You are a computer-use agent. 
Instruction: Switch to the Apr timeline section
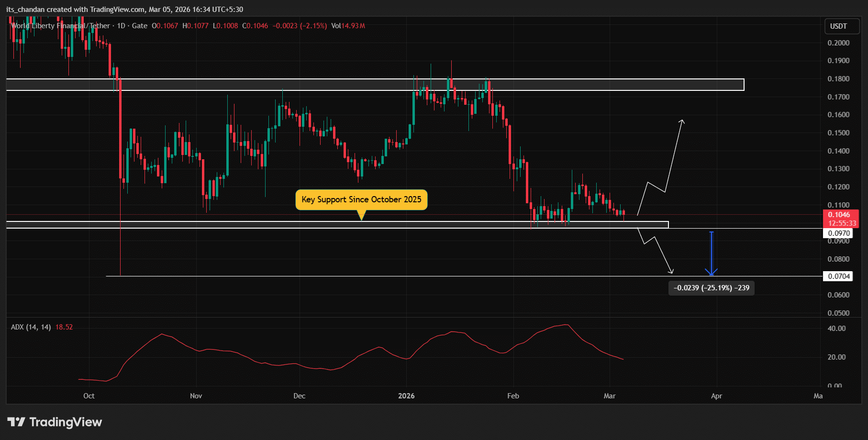[x=716, y=396]
